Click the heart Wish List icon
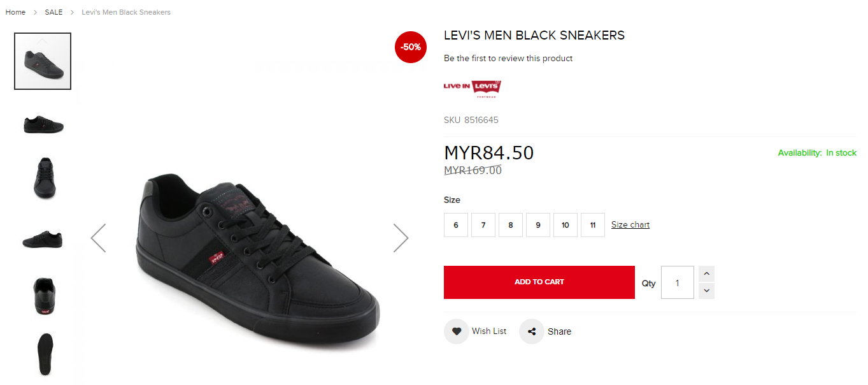 coord(456,331)
